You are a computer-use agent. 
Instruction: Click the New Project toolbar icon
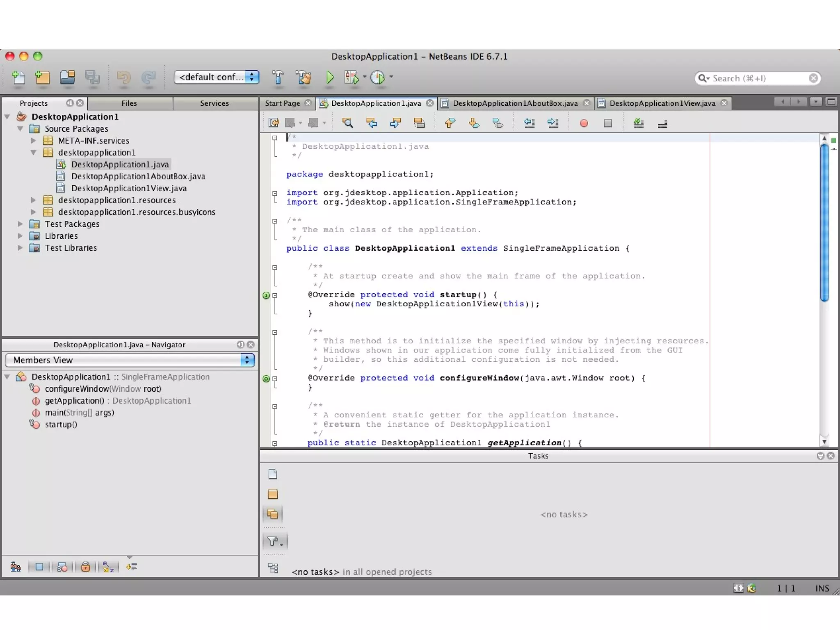(x=43, y=78)
